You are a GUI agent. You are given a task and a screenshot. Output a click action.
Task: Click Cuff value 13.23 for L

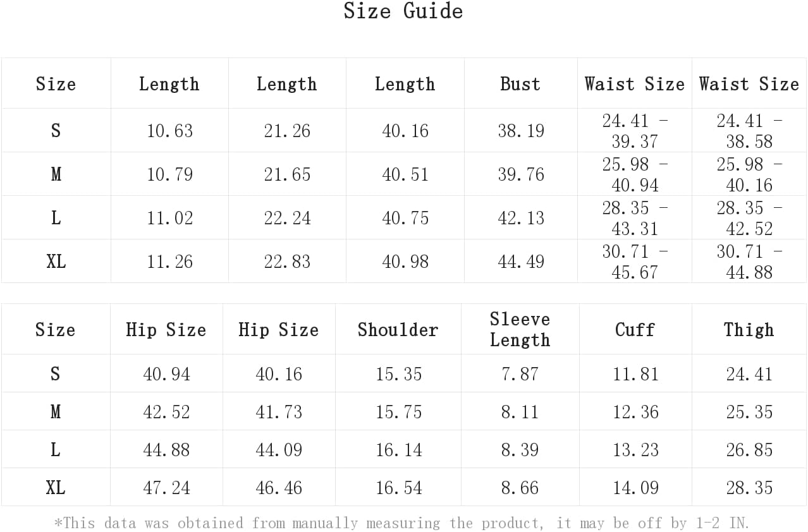click(x=635, y=450)
